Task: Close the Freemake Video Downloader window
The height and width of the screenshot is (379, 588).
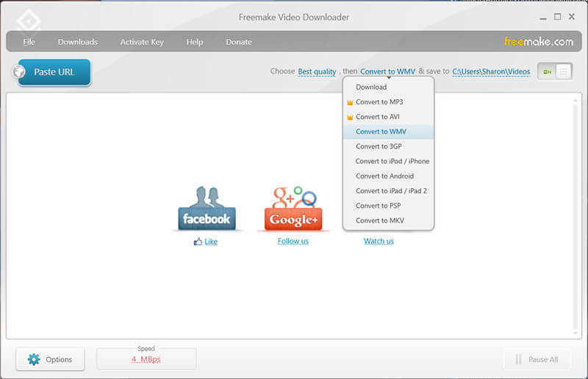Action: tap(572, 17)
